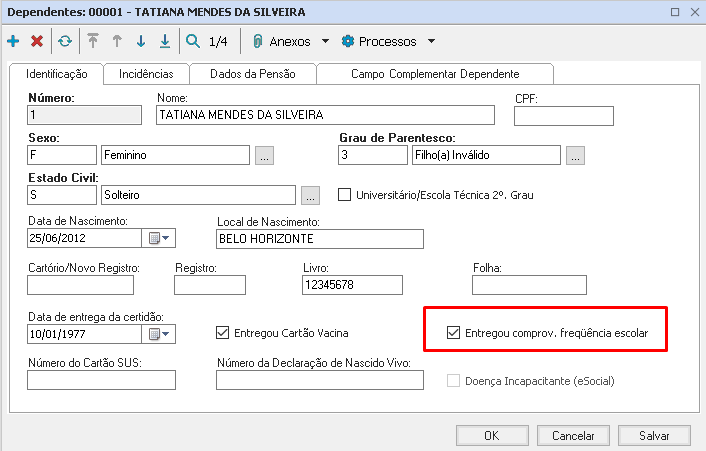The width and height of the screenshot is (706, 451).
Task: Open Data de Nascimento calendar dropdown
Action: click(158, 238)
